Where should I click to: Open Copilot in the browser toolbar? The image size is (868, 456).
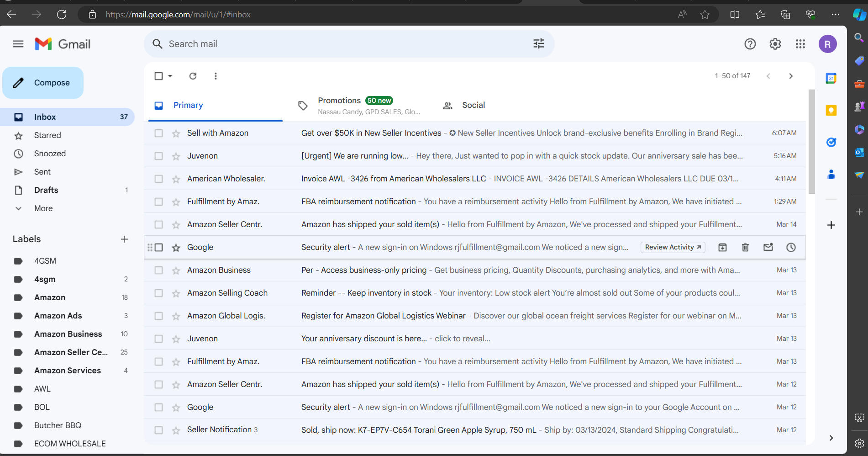859,15
